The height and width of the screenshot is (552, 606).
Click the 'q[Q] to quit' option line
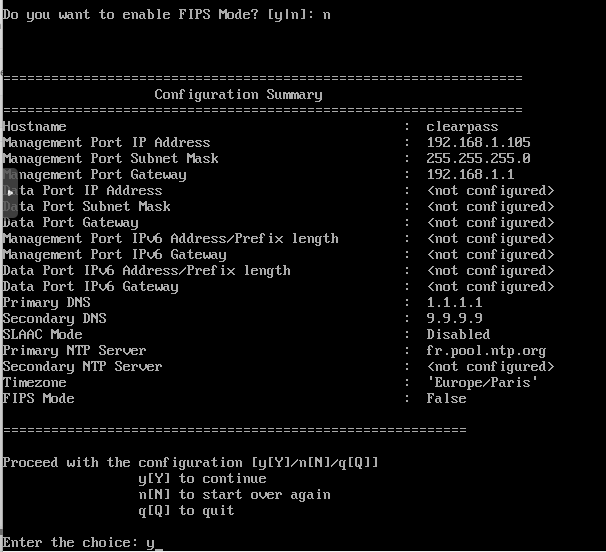(x=186, y=511)
